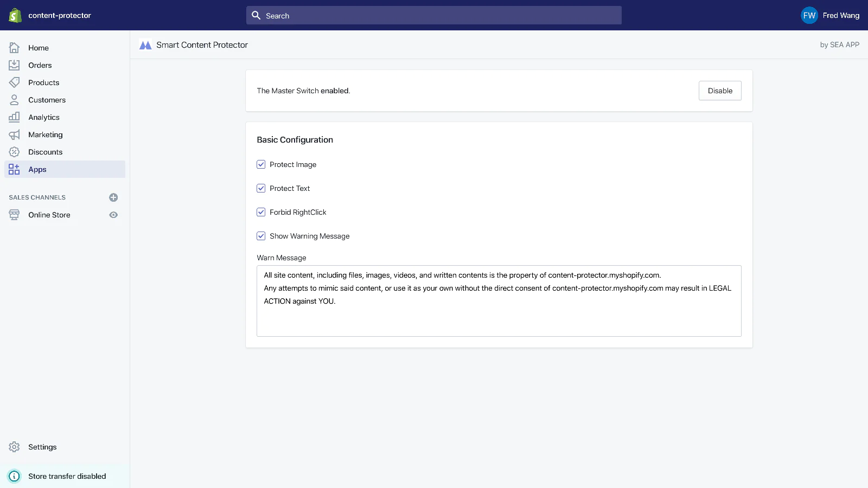Open Settings at the sidebar bottom
Image resolution: width=868 pixels, height=488 pixels.
(42, 447)
